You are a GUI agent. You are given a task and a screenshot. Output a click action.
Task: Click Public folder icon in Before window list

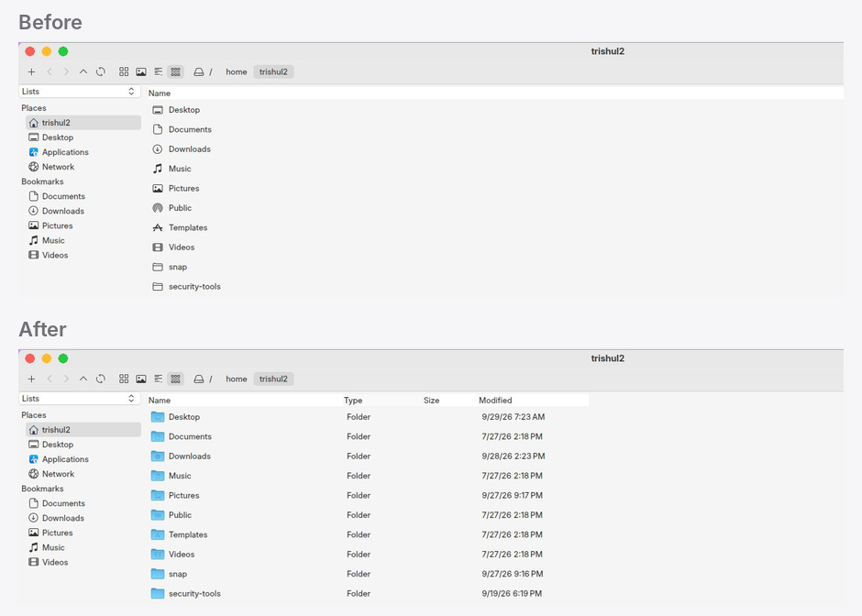click(158, 208)
